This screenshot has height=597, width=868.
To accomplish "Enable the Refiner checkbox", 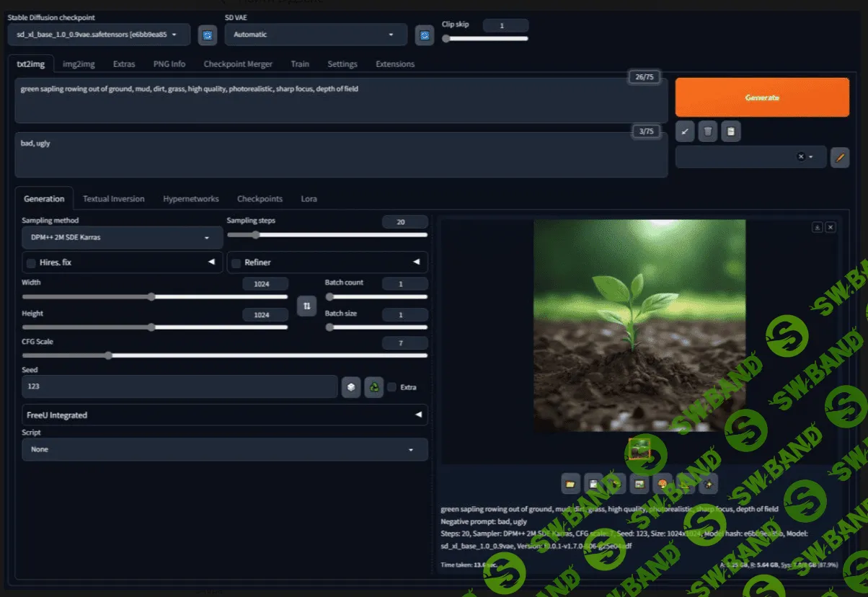I will 236,263.
